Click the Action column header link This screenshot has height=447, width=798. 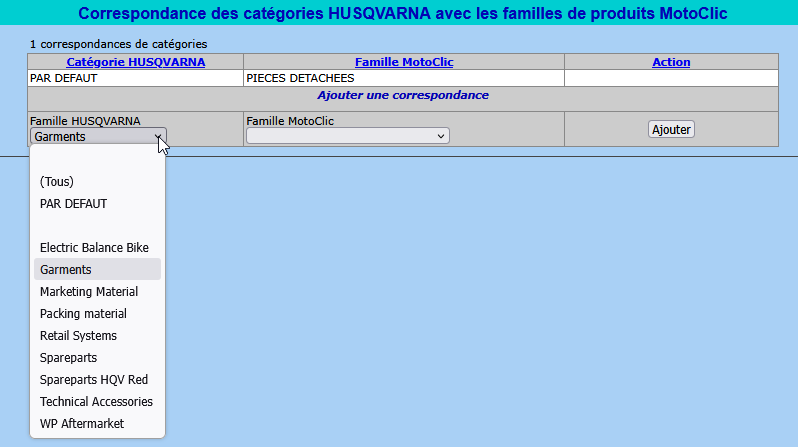[671, 62]
